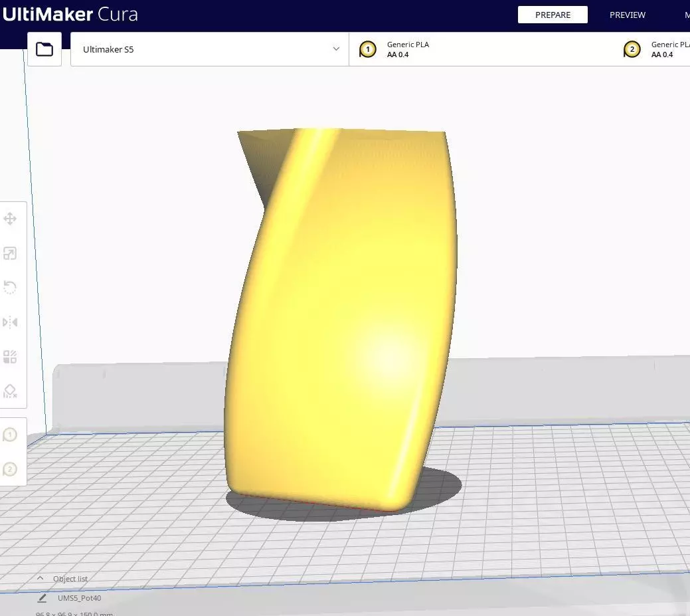Select the Scale tool in sidebar

10,253
